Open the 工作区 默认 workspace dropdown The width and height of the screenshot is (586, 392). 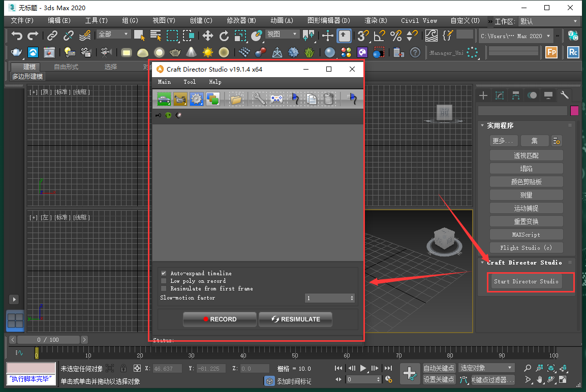tap(549, 21)
